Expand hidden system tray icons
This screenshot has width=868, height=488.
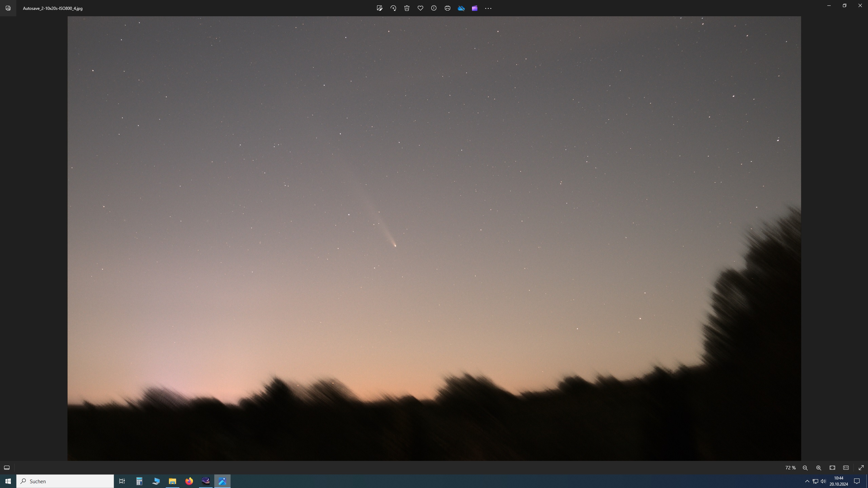pos(807,481)
